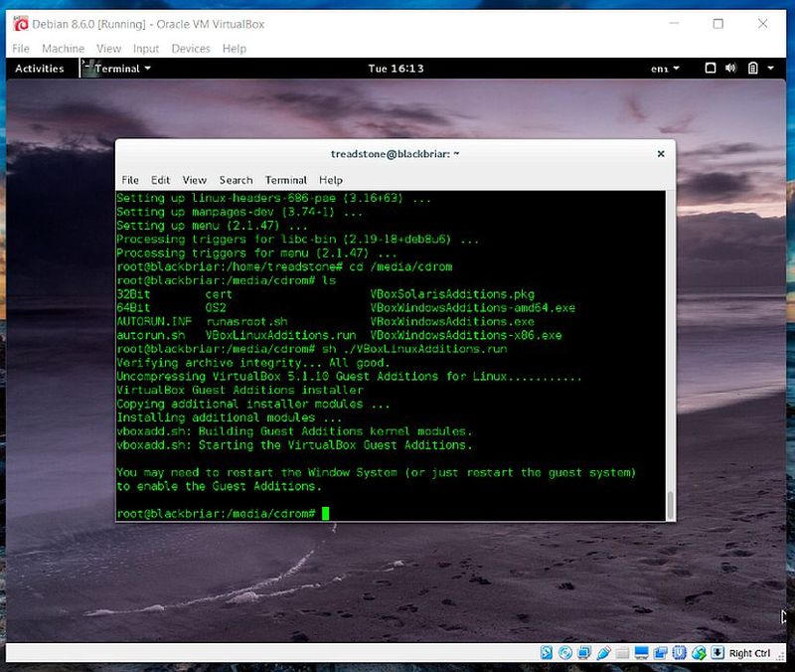Open the VirtualBox File menu
Screen dimensions: 795x672
(x=21, y=49)
